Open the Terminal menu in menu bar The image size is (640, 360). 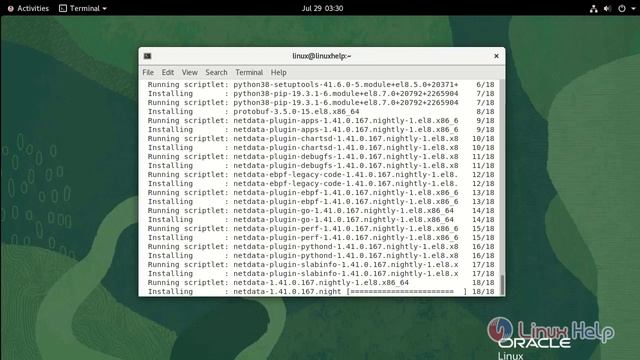(249, 72)
